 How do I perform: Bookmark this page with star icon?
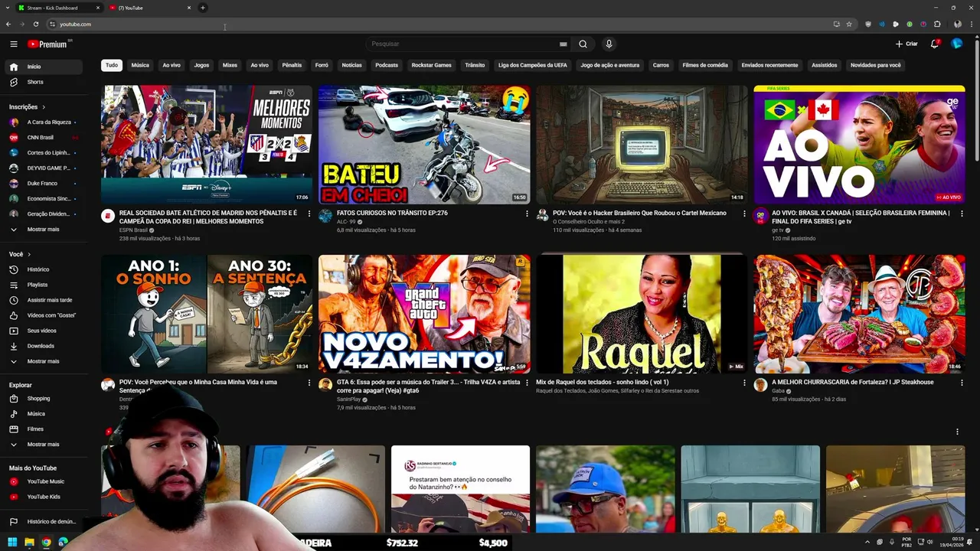coord(849,24)
